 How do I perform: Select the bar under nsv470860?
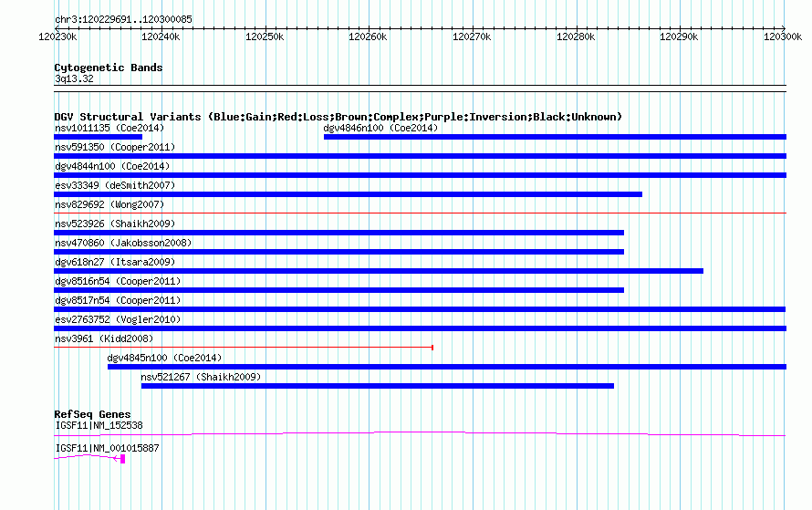pos(338,252)
